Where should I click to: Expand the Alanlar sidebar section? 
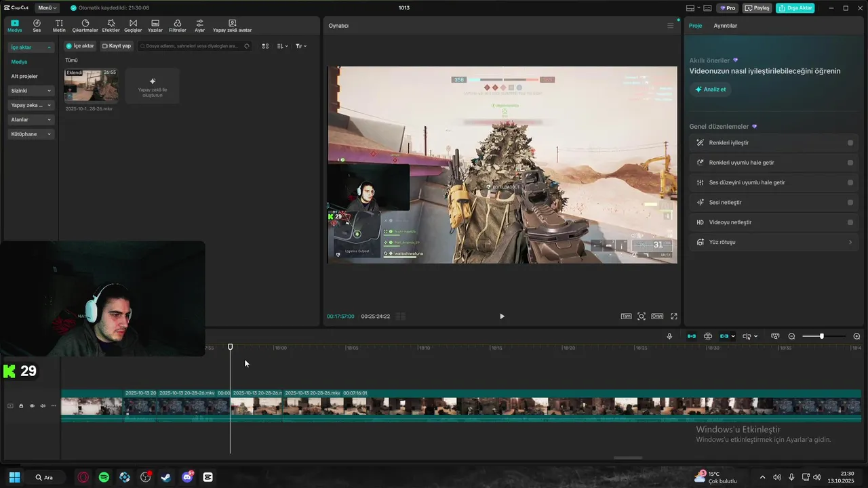[31, 119]
